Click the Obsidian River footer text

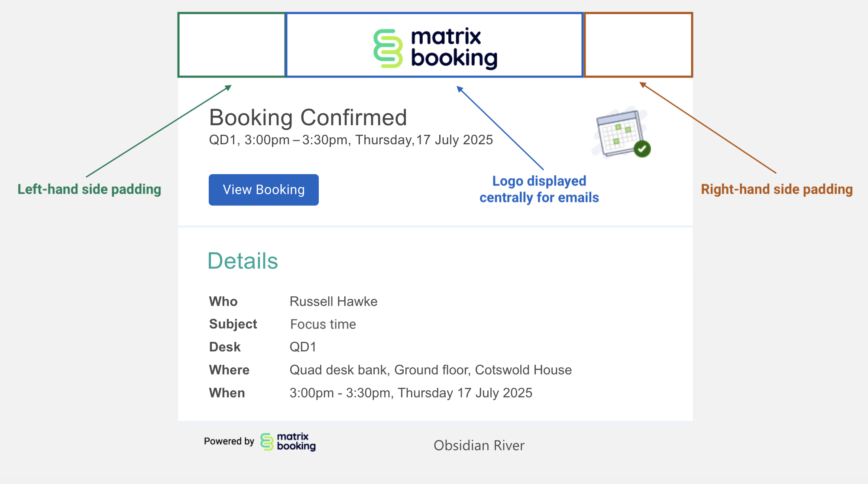tap(479, 445)
